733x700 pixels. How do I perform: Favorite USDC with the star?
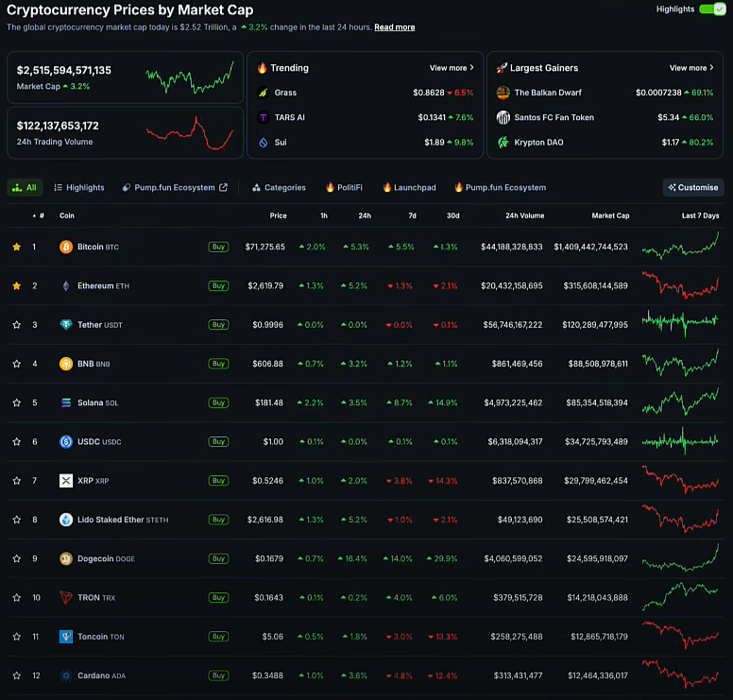tap(17, 441)
